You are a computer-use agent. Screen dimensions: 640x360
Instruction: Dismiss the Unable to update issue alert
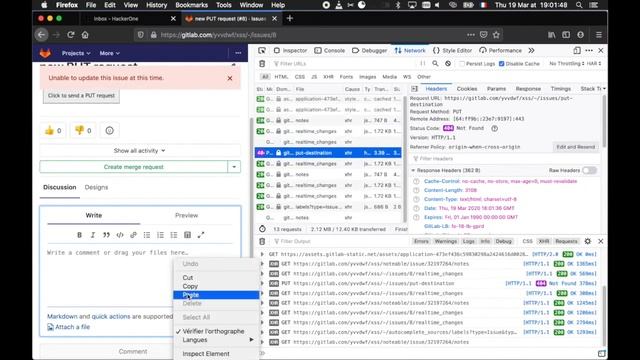(230, 78)
